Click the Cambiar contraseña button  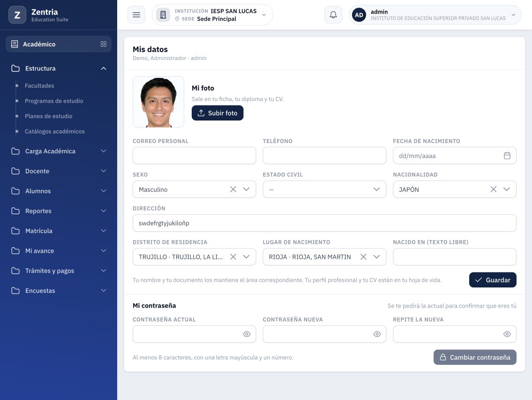475,357
